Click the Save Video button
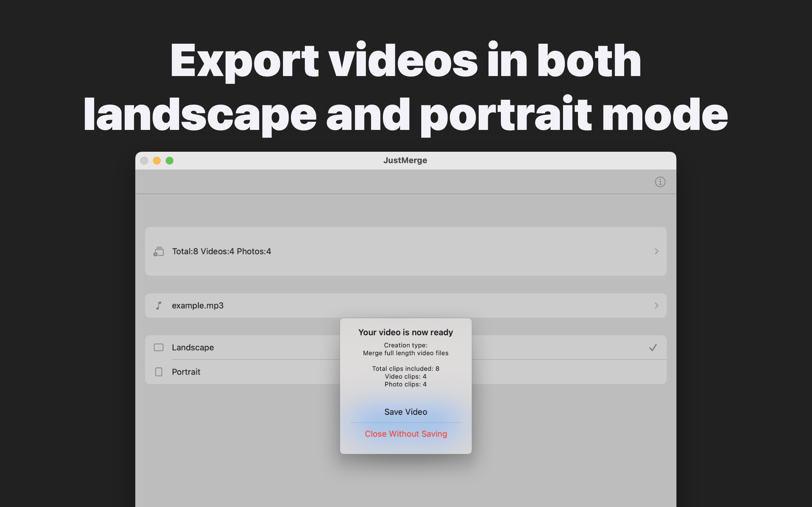 click(405, 412)
